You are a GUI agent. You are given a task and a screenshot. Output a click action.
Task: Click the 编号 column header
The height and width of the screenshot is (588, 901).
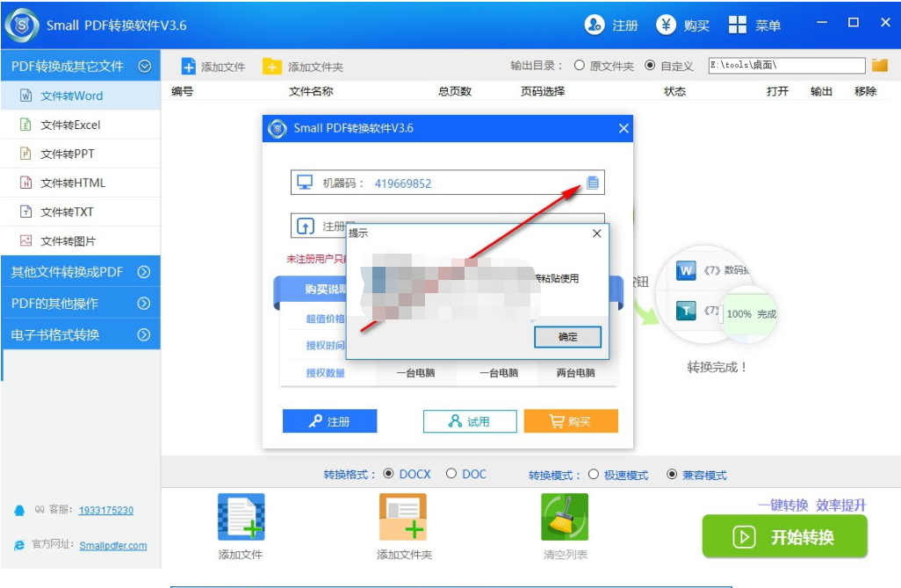pyautogui.click(x=182, y=91)
